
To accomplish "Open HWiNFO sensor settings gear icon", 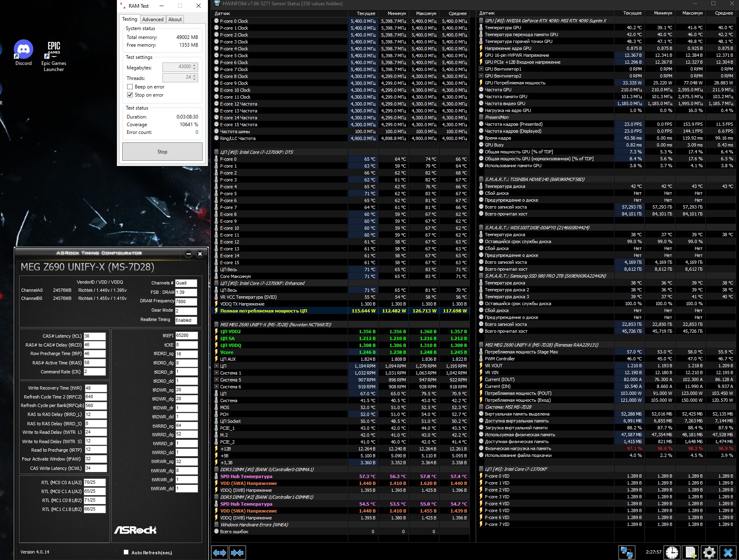I will (709, 552).
